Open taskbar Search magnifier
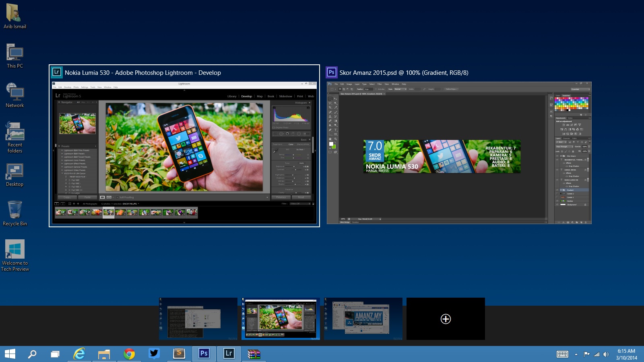Screen dimensions: 644x362 click(x=32, y=354)
